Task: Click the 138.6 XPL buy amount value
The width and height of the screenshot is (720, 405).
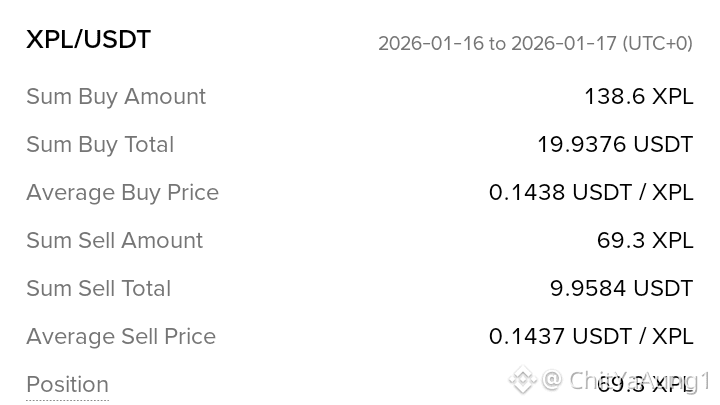Action: (638, 97)
